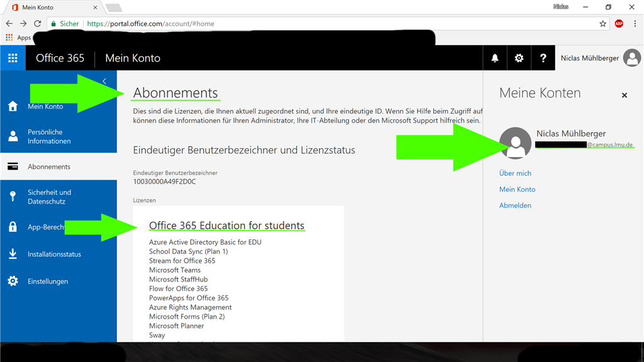Click the Office 365 title in the header

pyautogui.click(x=60, y=58)
